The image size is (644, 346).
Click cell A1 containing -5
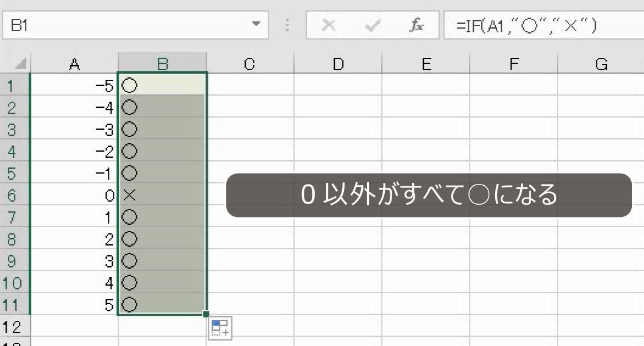[74, 85]
